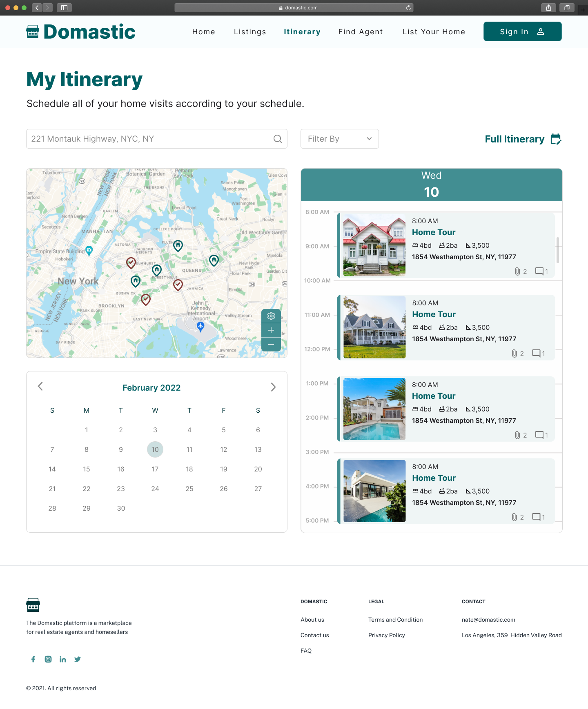Select the red checked pin near Jamaica
The image size is (588, 709).
(x=178, y=285)
